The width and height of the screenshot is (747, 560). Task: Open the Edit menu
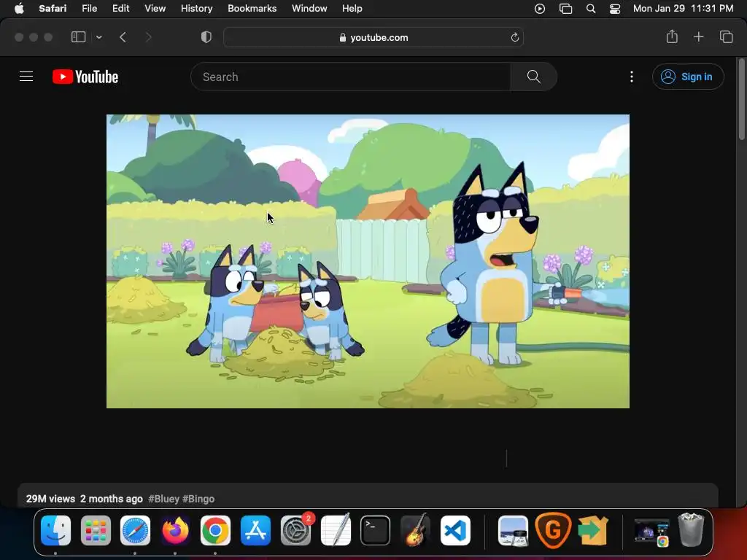click(120, 8)
